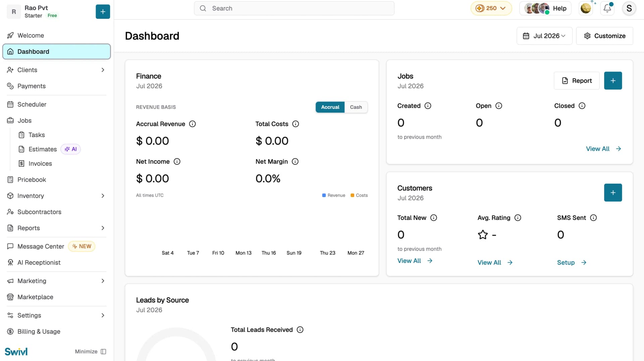The height and width of the screenshot is (361, 644).
Task: Go to Dashboard in sidebar
Action: coord(56,51)
